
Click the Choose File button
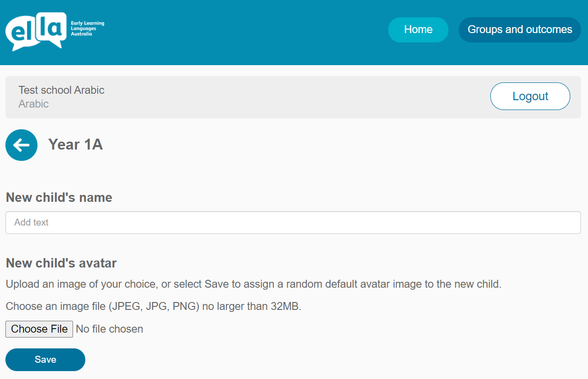pyautogui.click(x=39, y=329)
